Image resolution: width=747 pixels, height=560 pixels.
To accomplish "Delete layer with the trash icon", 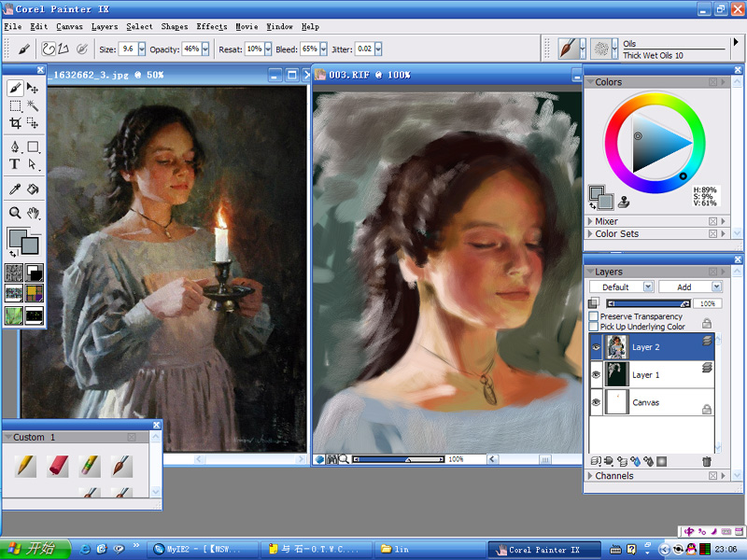I will (x=707, y=461).
